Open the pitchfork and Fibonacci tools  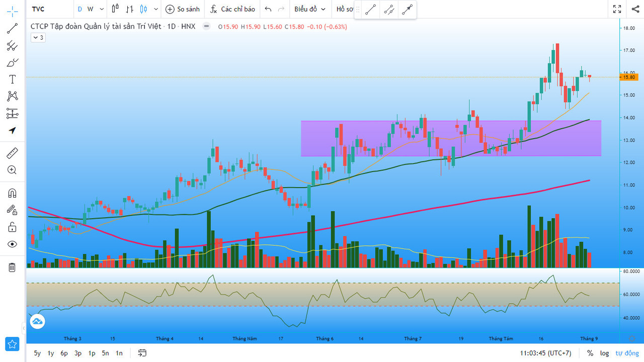12,46
